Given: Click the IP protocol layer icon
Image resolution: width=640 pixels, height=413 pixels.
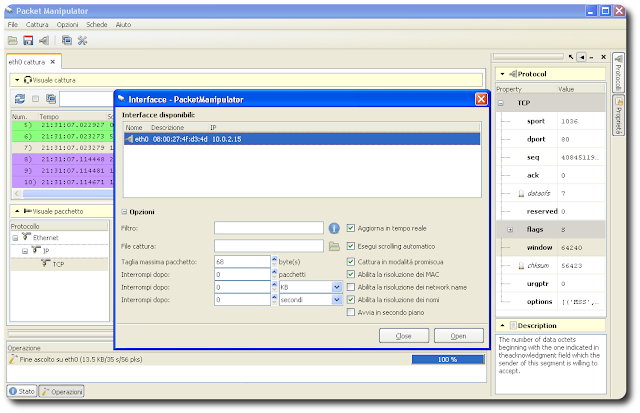Looking at the screenshot, I should pyautogui.click(x=37, y=250).
